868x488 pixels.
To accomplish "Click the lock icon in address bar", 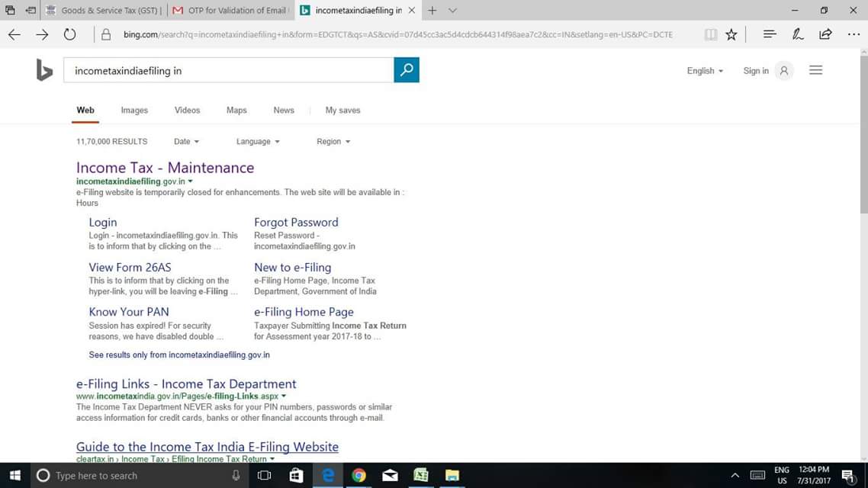I will (x=106, y=34).
